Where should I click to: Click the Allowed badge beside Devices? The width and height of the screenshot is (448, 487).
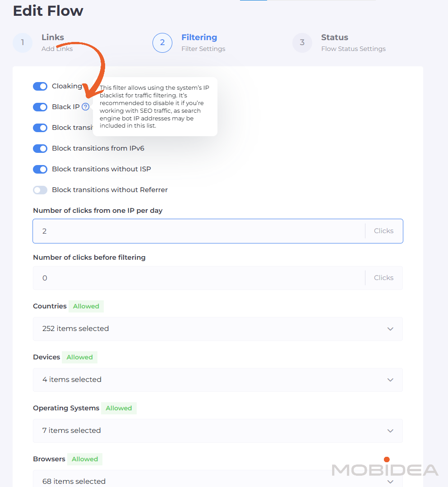[79, 357]
